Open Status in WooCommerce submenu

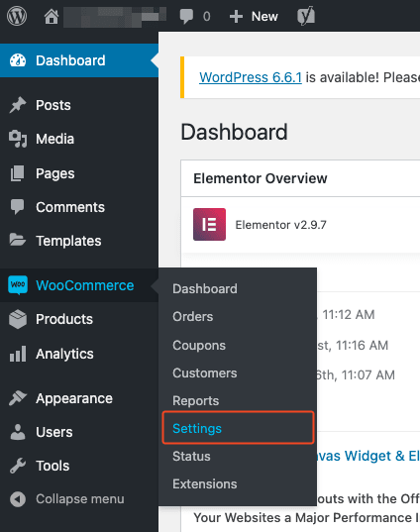click(191, 456)
